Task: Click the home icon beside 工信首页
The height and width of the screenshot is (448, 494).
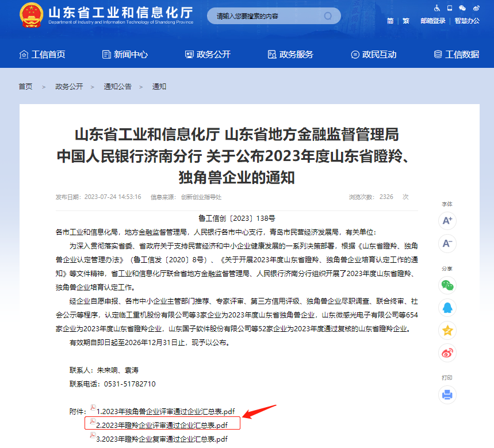Action: pyautogui.click(x=24, y=55)
